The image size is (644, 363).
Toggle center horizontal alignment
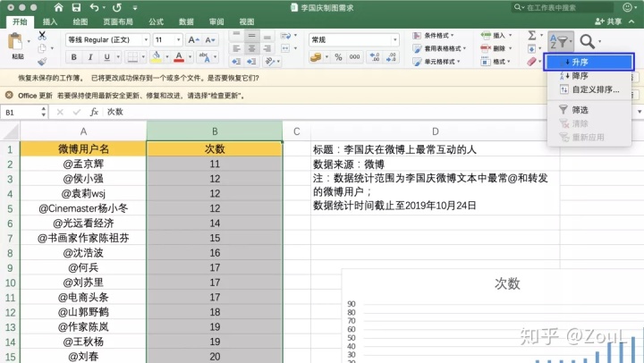pyautogui.click(x=251, y=48)
